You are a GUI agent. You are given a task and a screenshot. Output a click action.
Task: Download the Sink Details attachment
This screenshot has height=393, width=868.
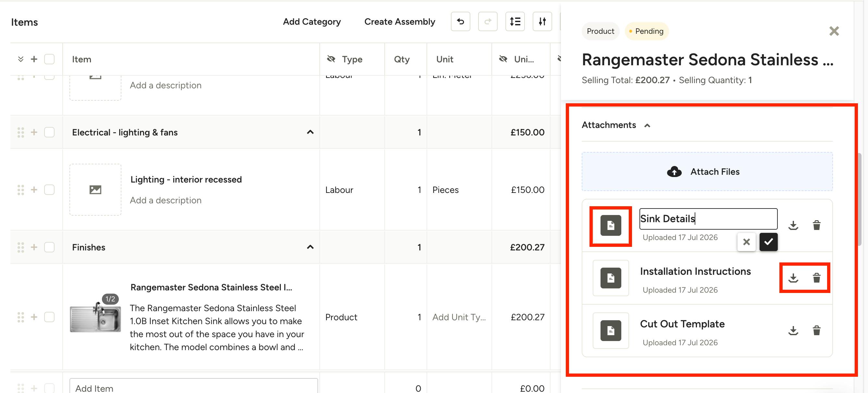pos(793,225)
